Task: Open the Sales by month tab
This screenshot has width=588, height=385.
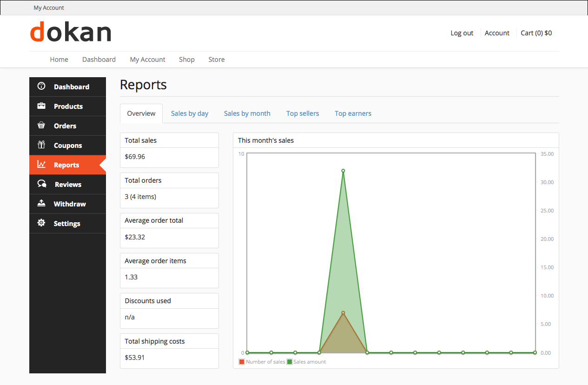Action: [247, 113]
